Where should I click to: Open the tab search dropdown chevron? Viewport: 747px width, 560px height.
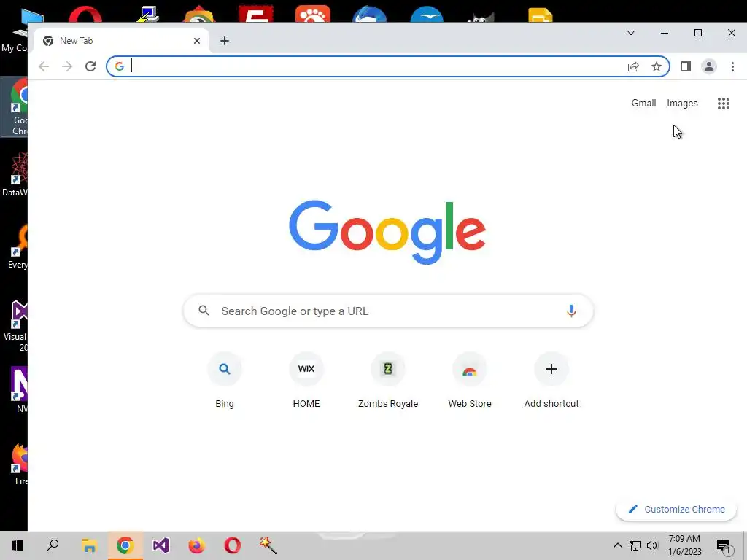point(631,33)
